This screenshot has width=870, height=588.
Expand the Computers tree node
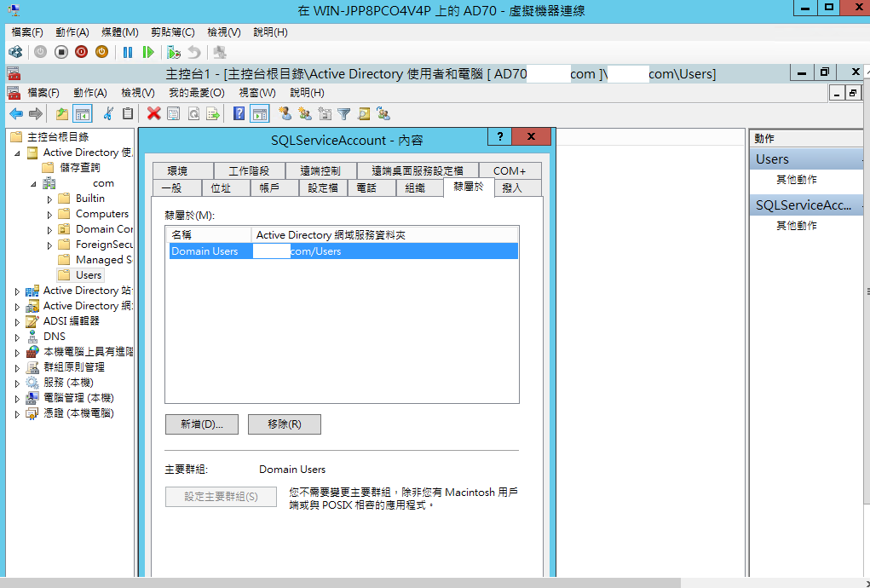coord(49,215)
